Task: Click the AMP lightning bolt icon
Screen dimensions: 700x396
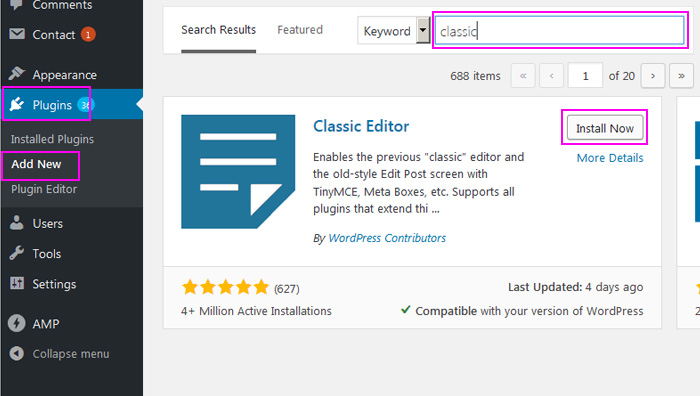Action: tap(17, 323)
